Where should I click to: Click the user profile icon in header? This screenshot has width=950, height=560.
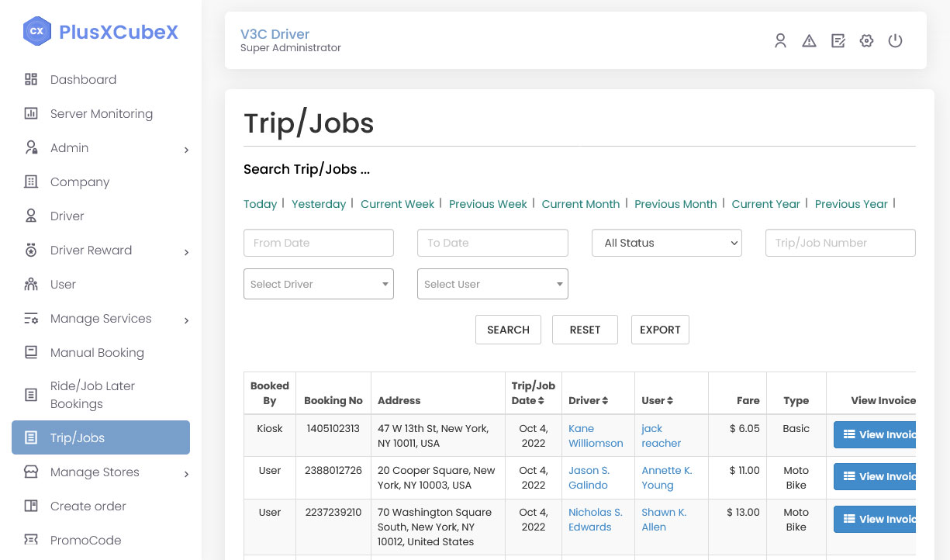click(x=780, y=41)
